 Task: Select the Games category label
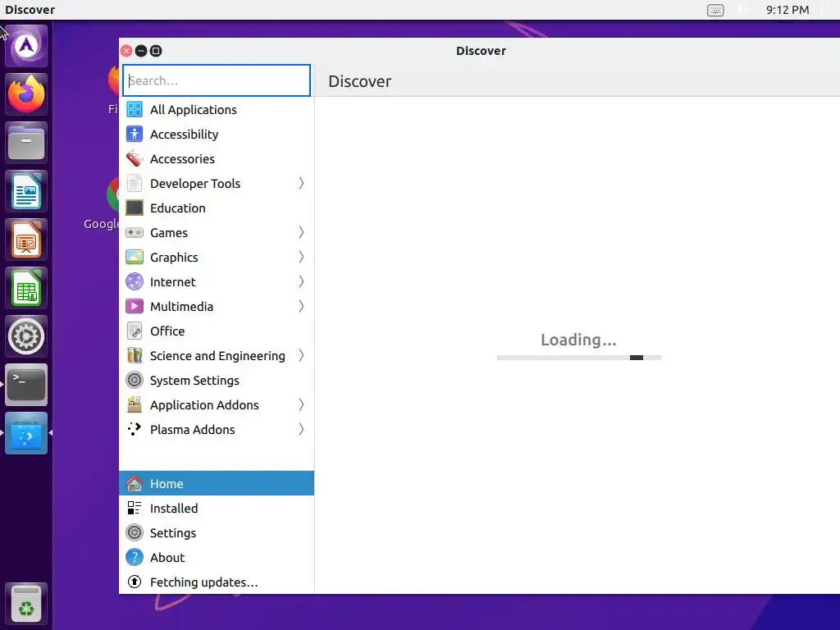[169, 233]
